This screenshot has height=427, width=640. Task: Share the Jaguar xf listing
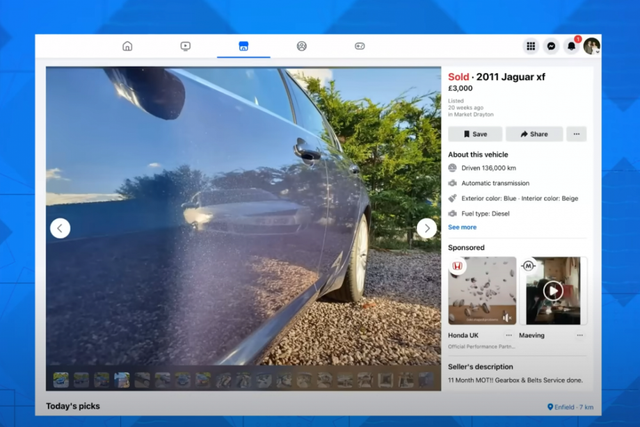[x=534, y=134]
